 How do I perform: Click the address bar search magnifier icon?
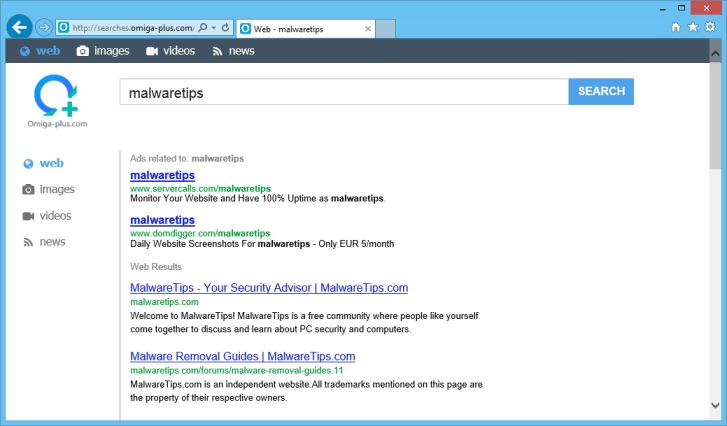pos(203,27)
